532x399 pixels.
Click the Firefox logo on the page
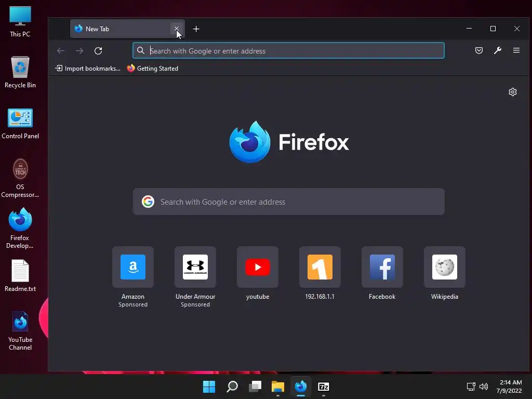tap(289, 142)
